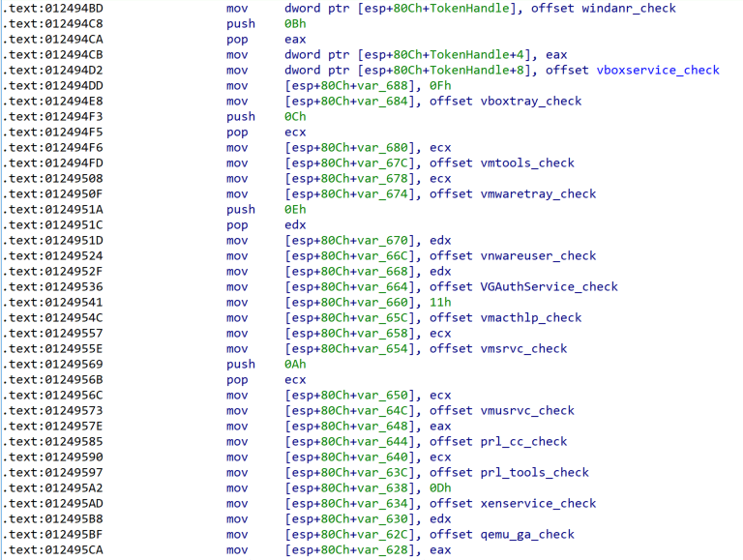Click the pop eax instruction register

[295, 40]
